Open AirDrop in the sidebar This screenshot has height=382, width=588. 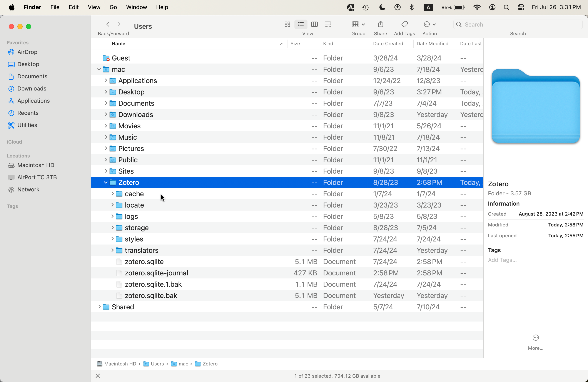(x=27, y=52)
